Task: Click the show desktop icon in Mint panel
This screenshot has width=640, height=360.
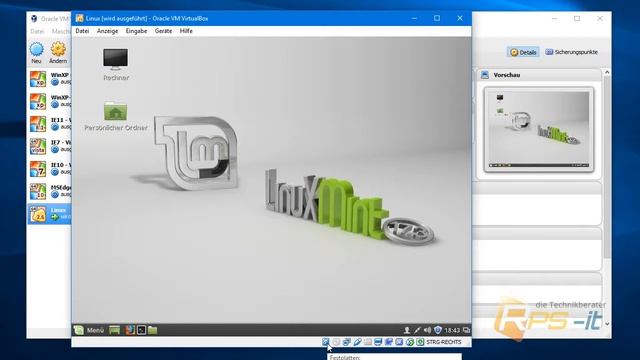Action: pyautogui.click(x=114, y=330)
